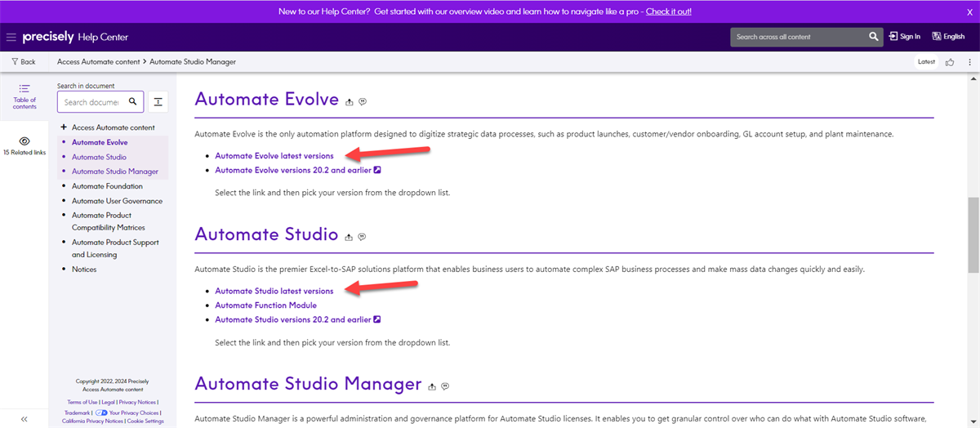Open Automate Studio latest versions link
980x428 pixels.
pyautogui.click(x=274, y=291)
